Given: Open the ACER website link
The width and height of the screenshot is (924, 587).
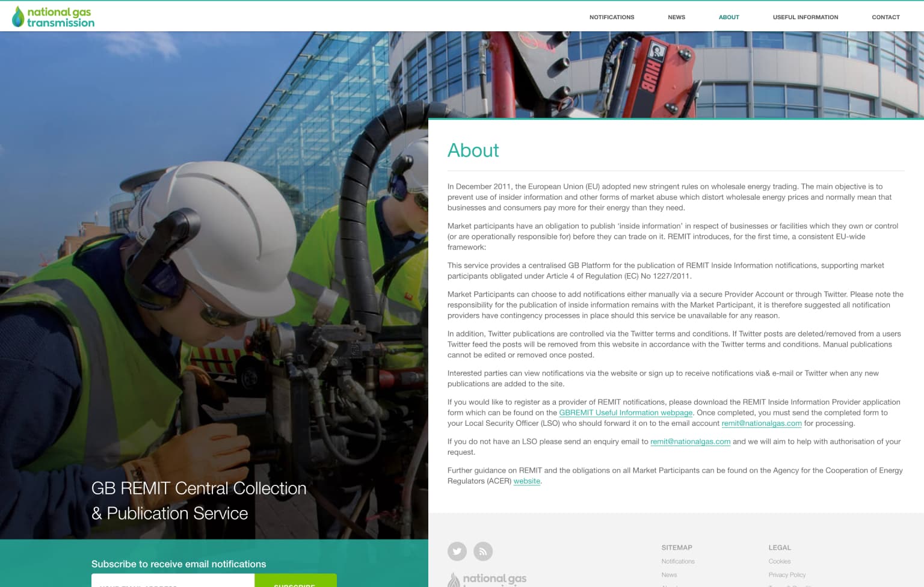Looking at the screenshot, I should 526,481.
